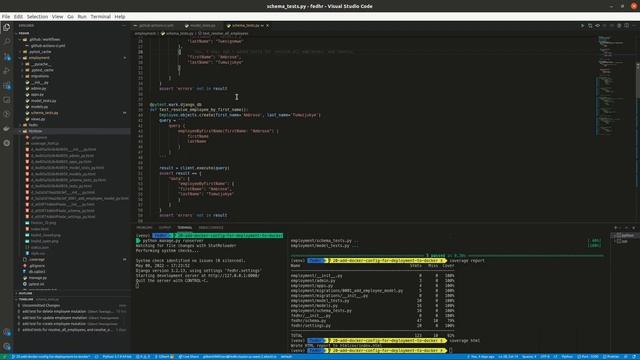Viewport: 640px width, 360px height.
Task: Click schema_tests.py breadcrumb
Action: click(177, 33)
